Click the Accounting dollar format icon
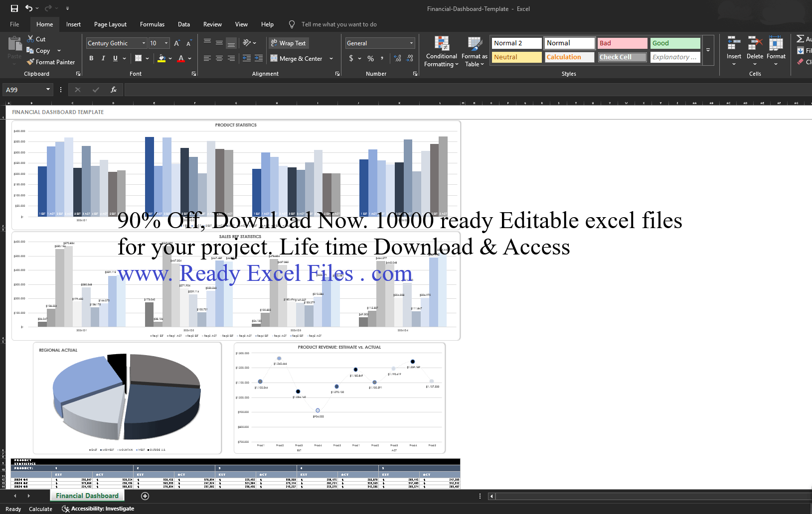The image size is (812, 514). pos(351,58)
